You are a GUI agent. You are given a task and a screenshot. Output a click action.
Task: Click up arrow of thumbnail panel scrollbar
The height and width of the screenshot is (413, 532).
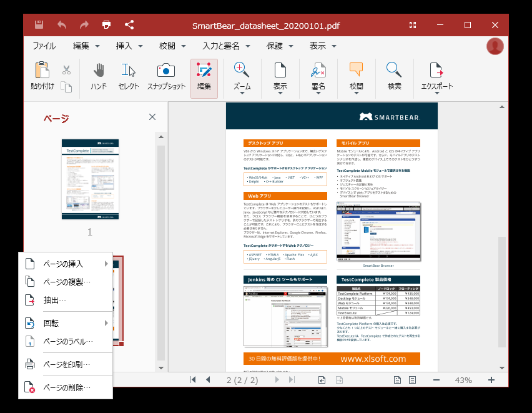[161, 137]
